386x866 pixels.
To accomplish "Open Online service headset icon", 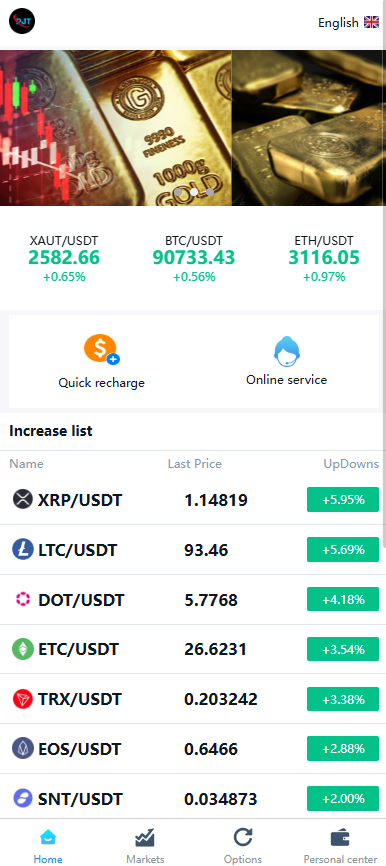I will 287,352.
